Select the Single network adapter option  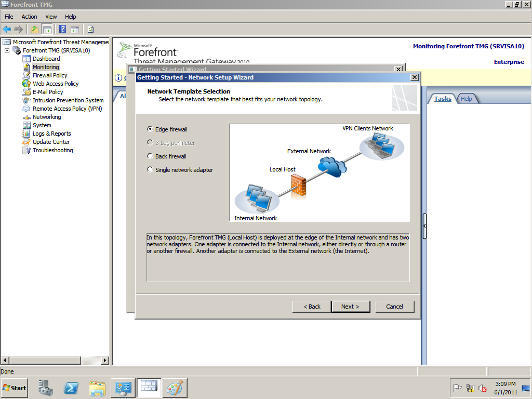[150, 169]
